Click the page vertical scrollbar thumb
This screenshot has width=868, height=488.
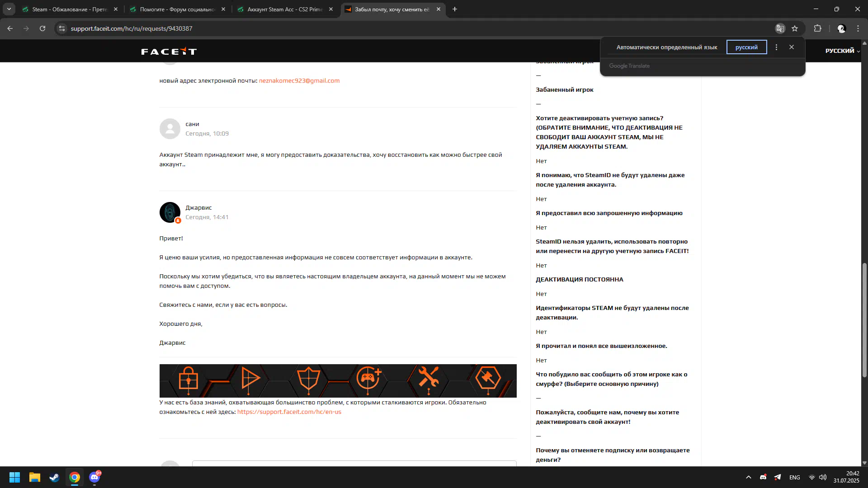[864, 319]
